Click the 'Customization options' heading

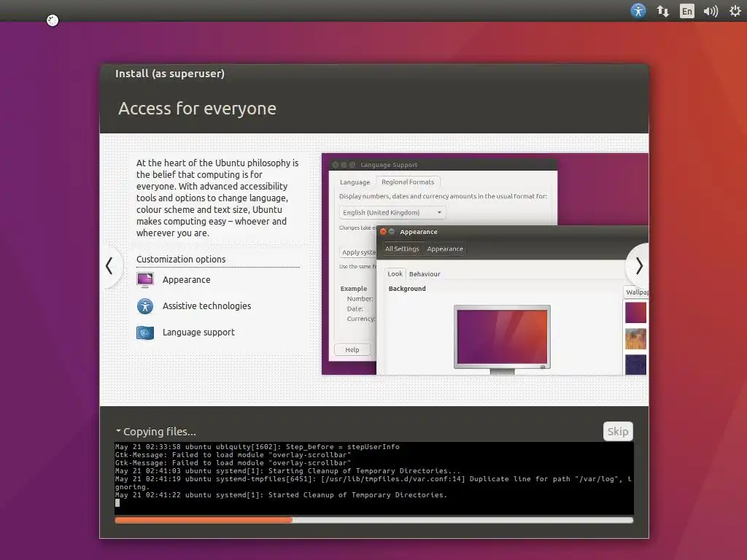(181, 259)
